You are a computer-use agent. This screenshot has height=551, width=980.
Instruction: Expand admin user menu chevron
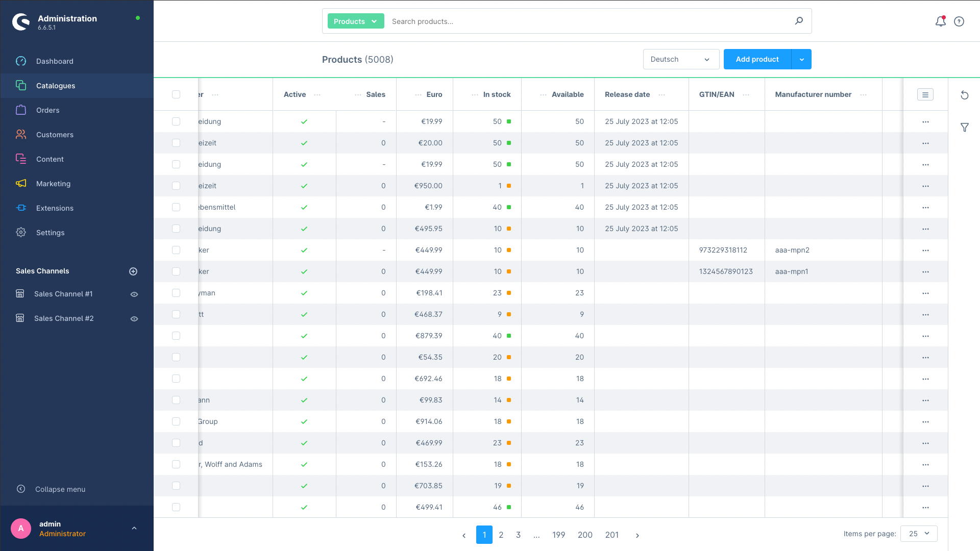(134, 529)
